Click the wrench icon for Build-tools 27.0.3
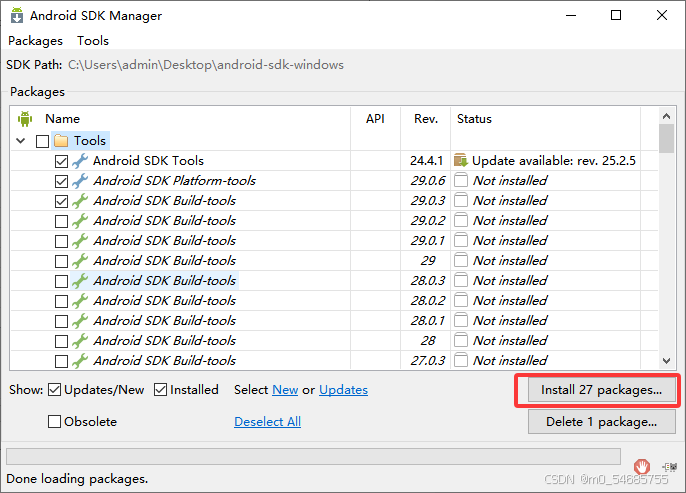 point(80,361)
